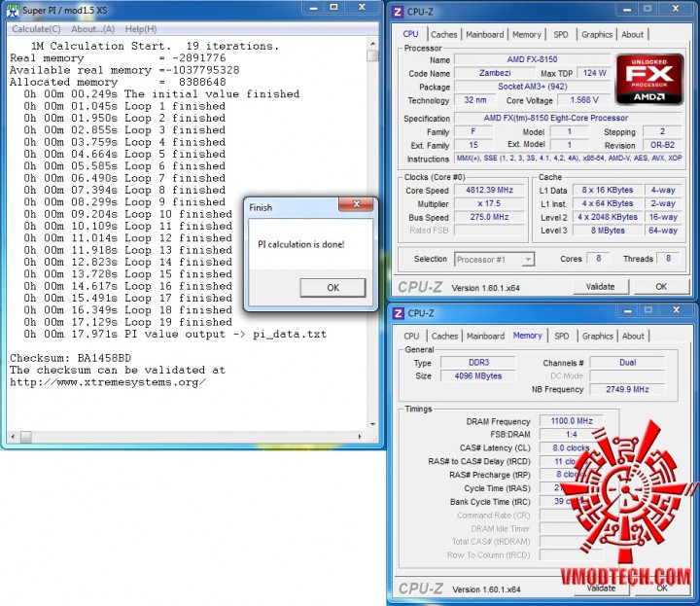Close the upper CPU-Z window
The image size is (700, 606).
(x=676, y=10)
